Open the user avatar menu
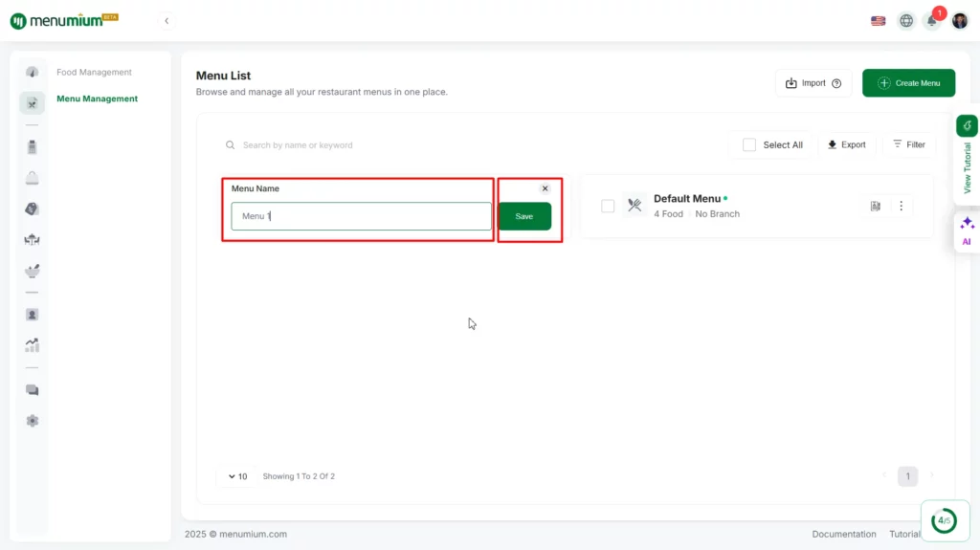 point(960,21)
